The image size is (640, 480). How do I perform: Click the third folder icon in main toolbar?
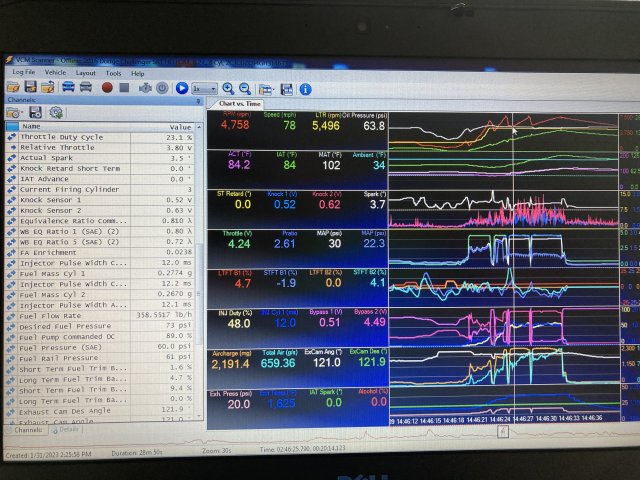[48, 87]
